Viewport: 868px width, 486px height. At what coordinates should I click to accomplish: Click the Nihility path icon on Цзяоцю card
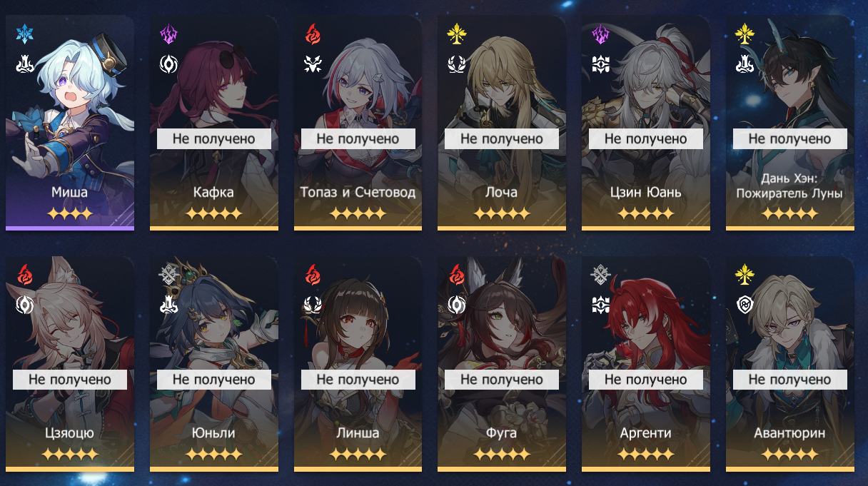(x=24, y=305)
